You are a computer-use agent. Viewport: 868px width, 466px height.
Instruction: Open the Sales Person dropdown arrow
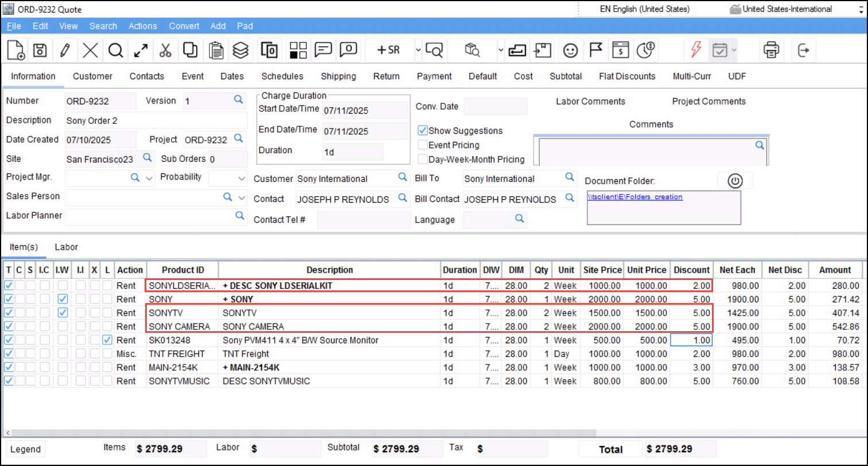[x=242, y=197]
